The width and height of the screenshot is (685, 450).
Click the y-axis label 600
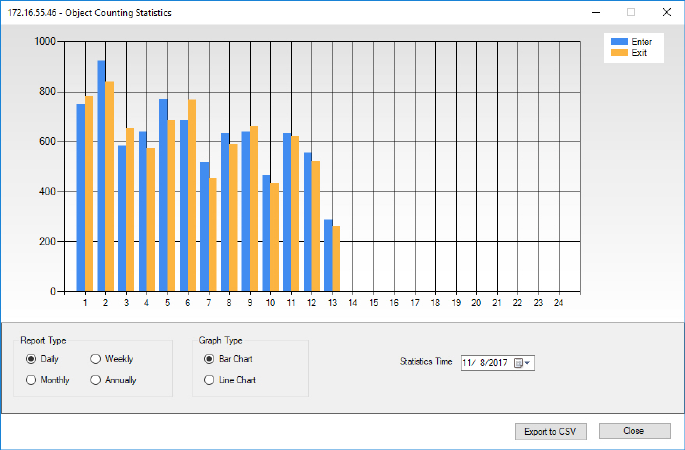click(x=48, y=141)
